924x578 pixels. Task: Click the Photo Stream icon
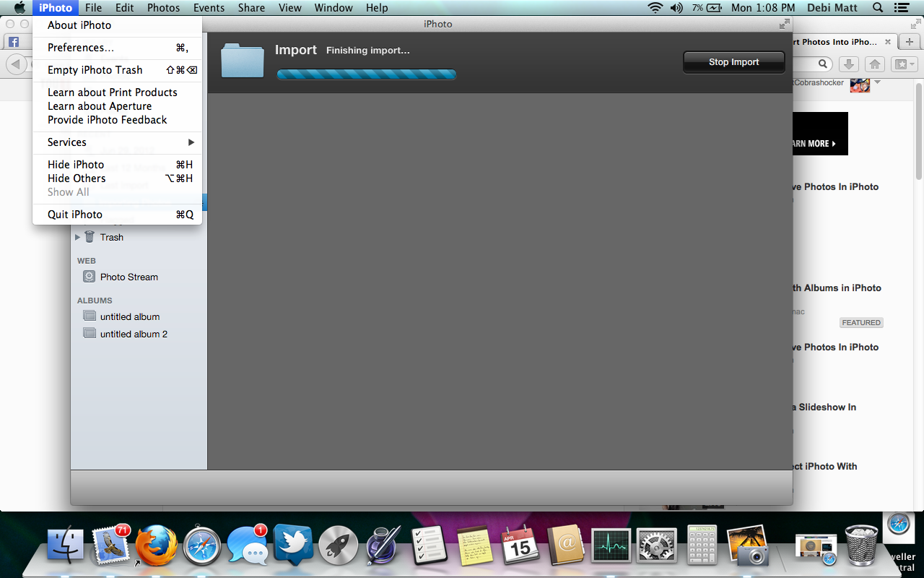click(89, 277)
